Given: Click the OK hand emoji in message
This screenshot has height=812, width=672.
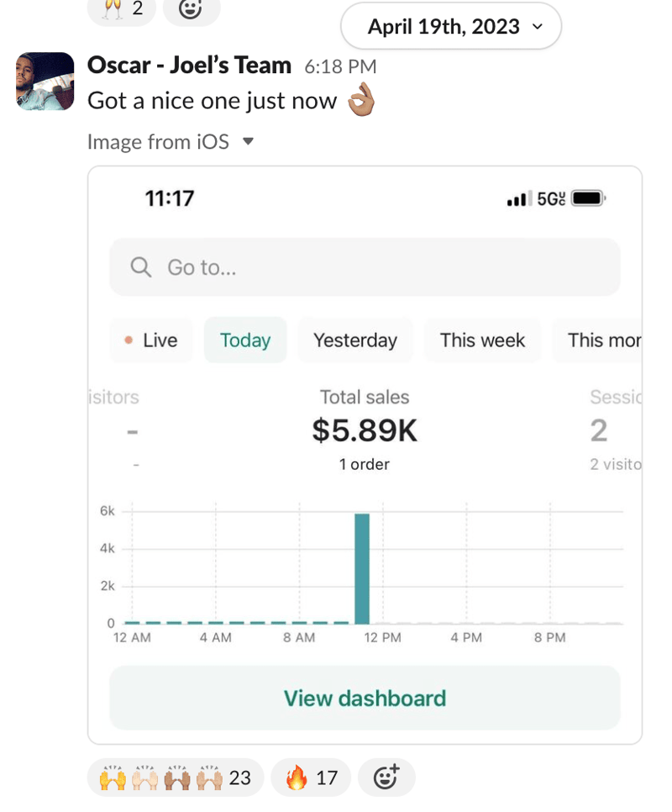Looking at the screenshot, I should click(361, 99).
